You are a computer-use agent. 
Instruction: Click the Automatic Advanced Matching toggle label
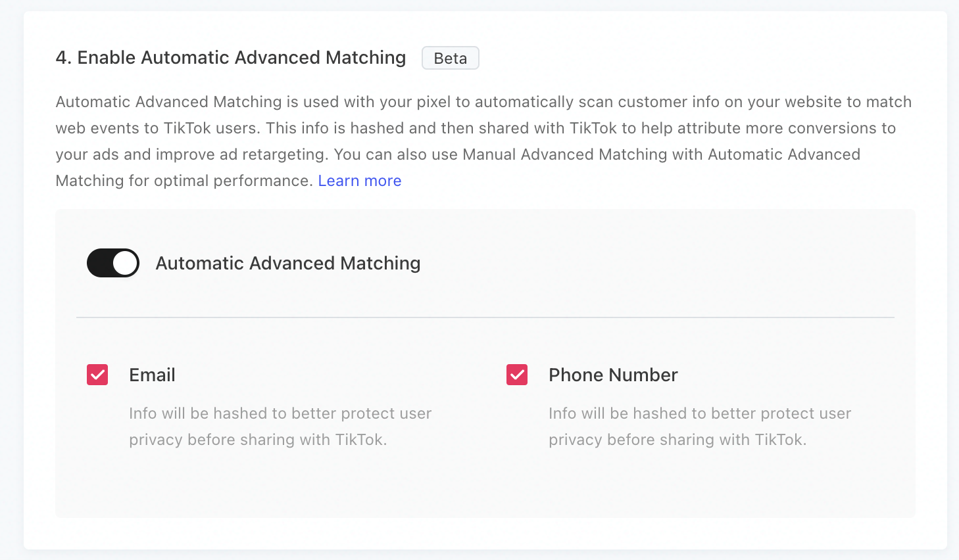(287, 263)
